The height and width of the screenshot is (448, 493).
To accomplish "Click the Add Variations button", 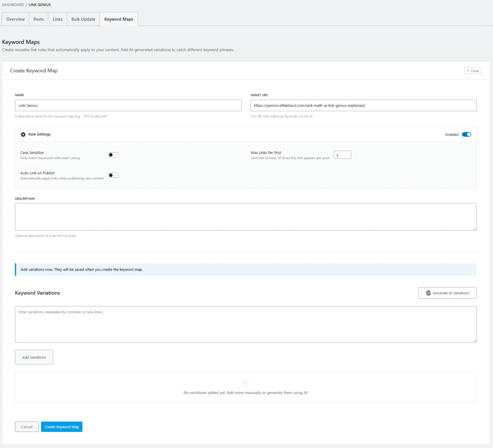I will pyautogui.click(x=34, y=357).
